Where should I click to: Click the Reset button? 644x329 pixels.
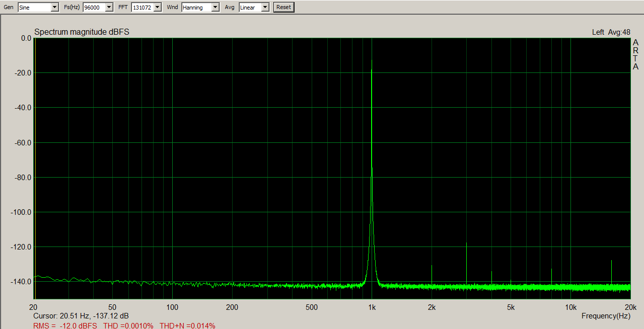283,7
